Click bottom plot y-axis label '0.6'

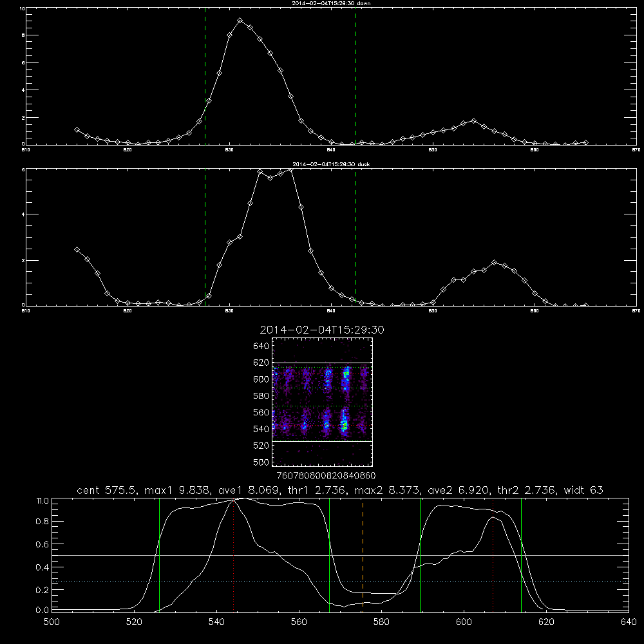pos(43,544)
